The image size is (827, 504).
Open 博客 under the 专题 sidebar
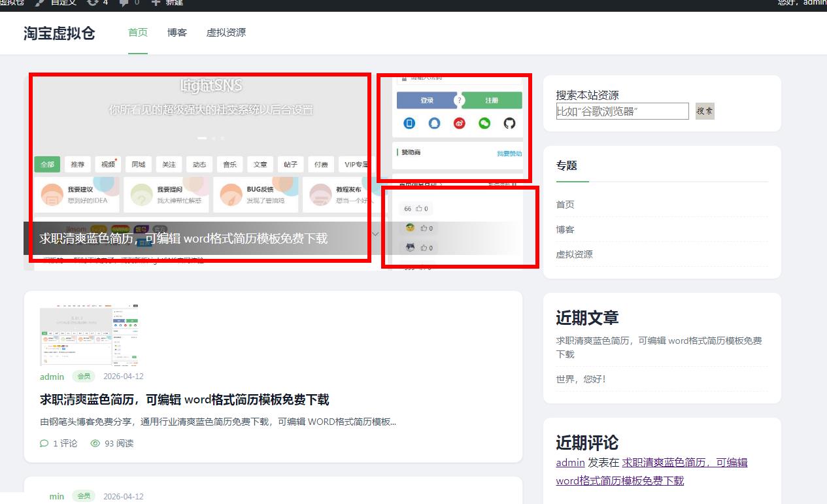(x=565, y=229)
